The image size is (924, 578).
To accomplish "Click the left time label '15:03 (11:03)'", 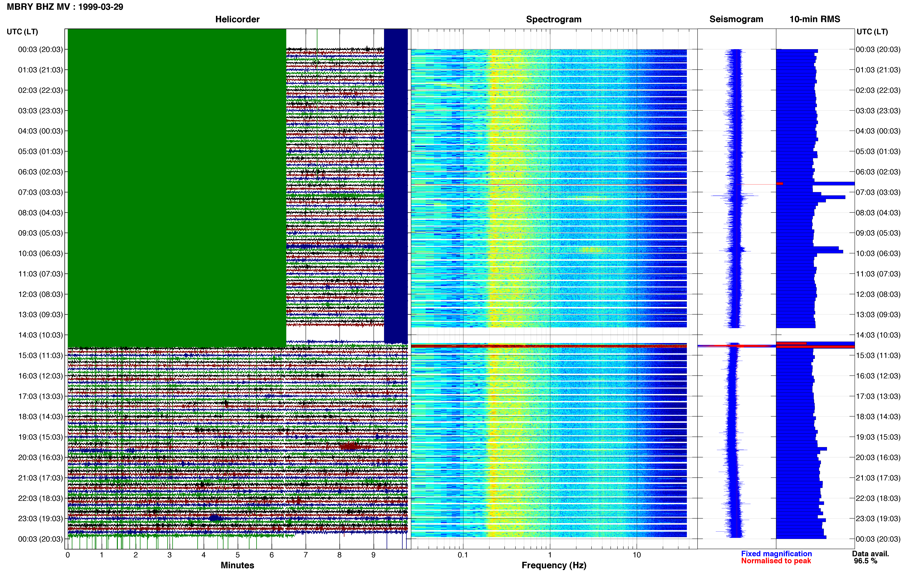I will pos(40,356).
